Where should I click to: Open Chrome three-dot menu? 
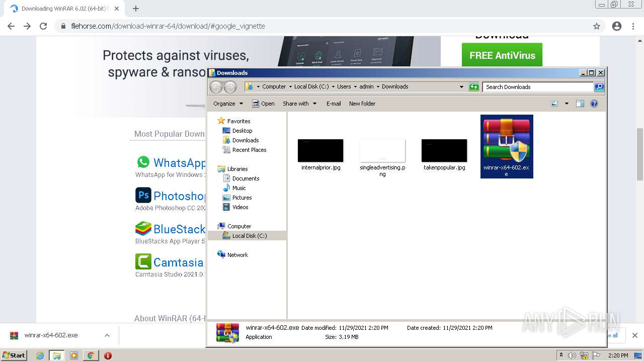click(633, 26)
